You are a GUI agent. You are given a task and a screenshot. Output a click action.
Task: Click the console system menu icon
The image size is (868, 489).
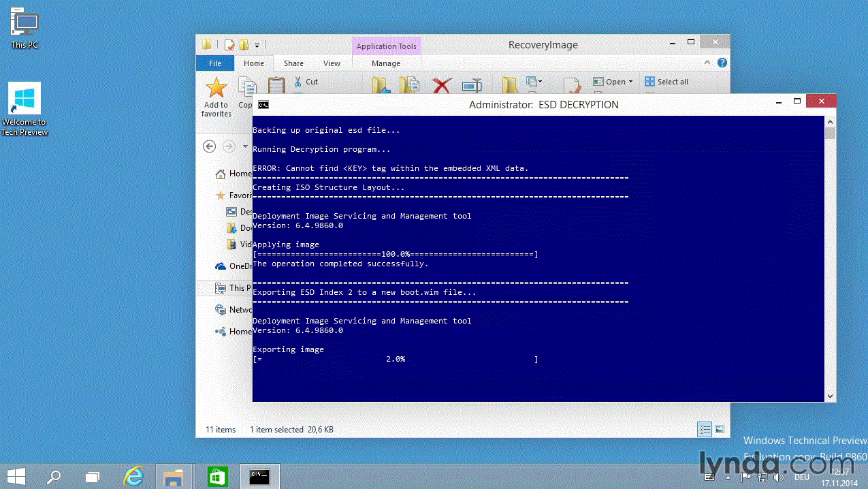point(263,105)
